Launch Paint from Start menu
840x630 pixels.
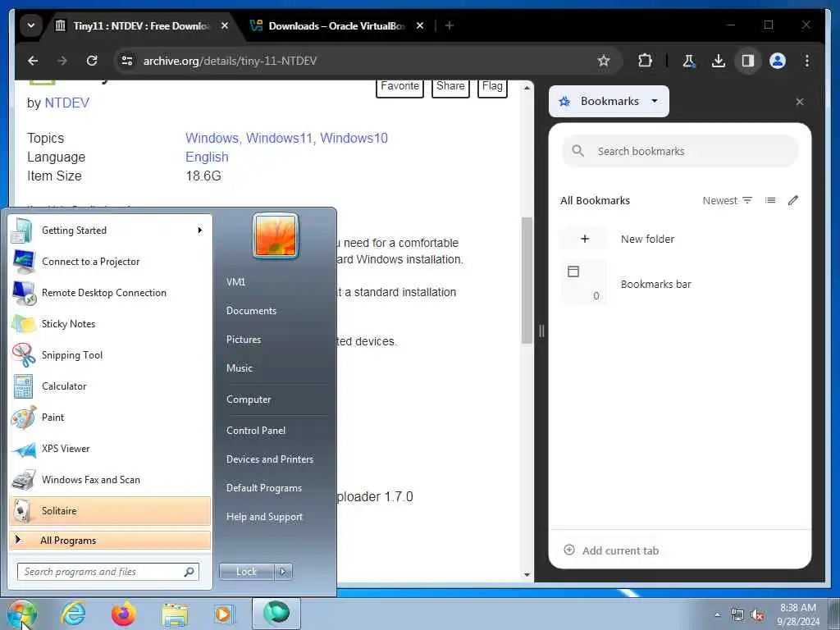110,418
